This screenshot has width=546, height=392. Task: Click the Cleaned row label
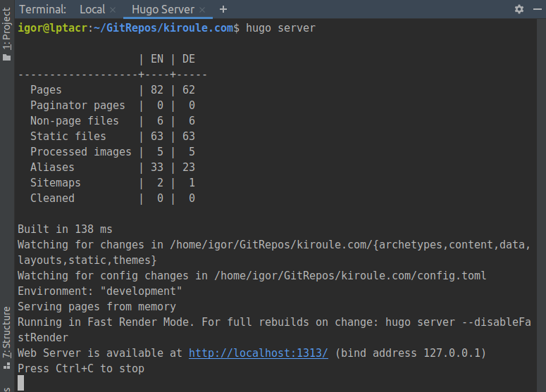tap(52, 198)
